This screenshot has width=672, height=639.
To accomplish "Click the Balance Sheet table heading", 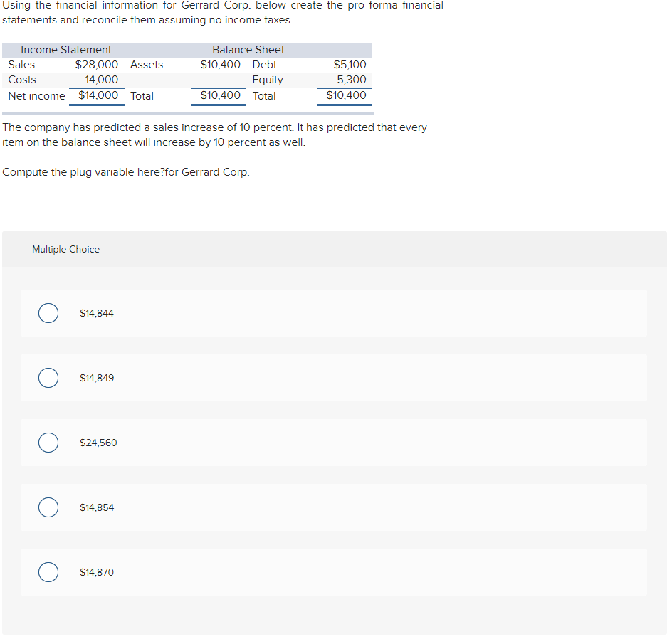I will (x=248, y=50).
